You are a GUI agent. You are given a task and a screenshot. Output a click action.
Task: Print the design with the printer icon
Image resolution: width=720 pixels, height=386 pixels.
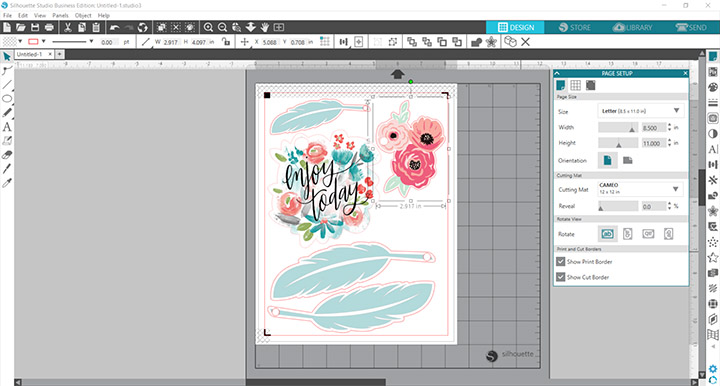click(x=49, y=28)
